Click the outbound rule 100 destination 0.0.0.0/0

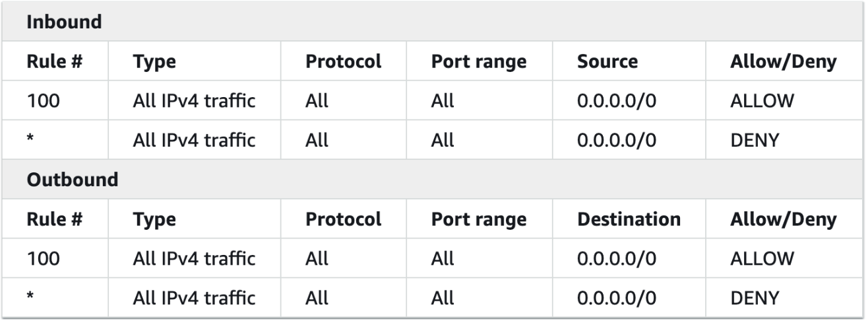coord(616,258)
